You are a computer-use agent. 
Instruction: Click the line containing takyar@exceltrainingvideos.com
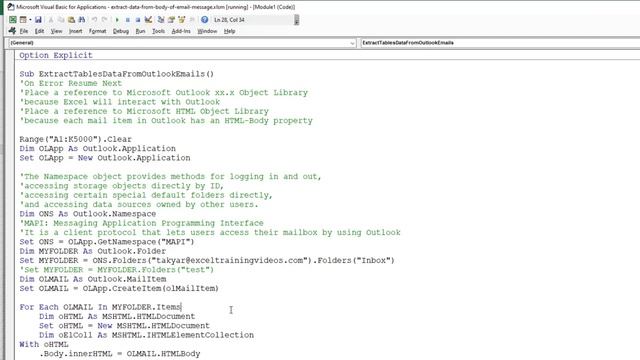pos(207,260)
